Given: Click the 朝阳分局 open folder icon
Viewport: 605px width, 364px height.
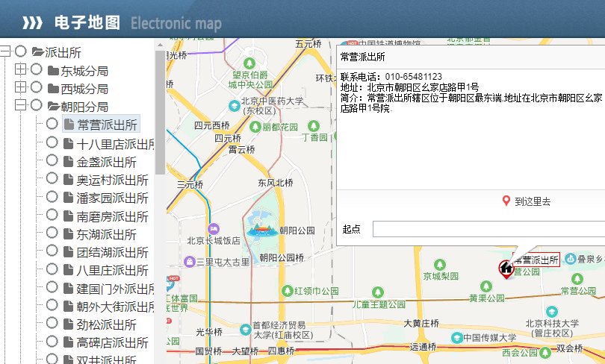Looking at the screenshot, I should coord(54,106).
